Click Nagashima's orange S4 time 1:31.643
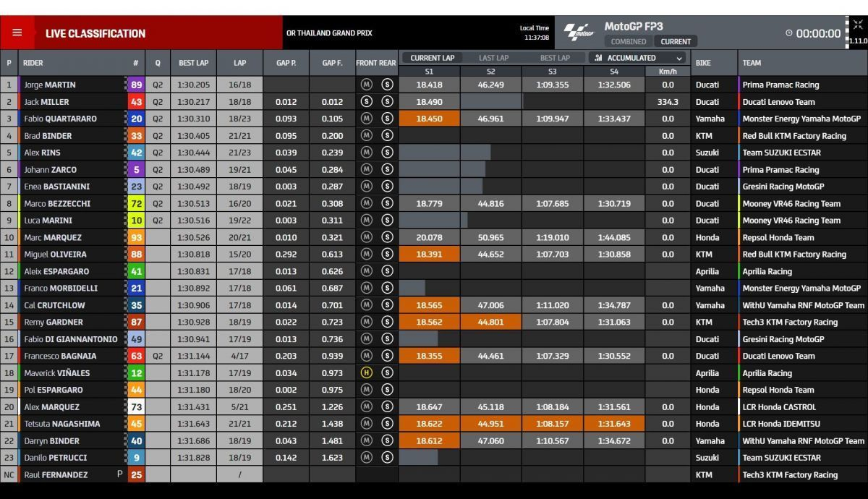The width and height of the screenshot is (868, 499). [613, 424]
